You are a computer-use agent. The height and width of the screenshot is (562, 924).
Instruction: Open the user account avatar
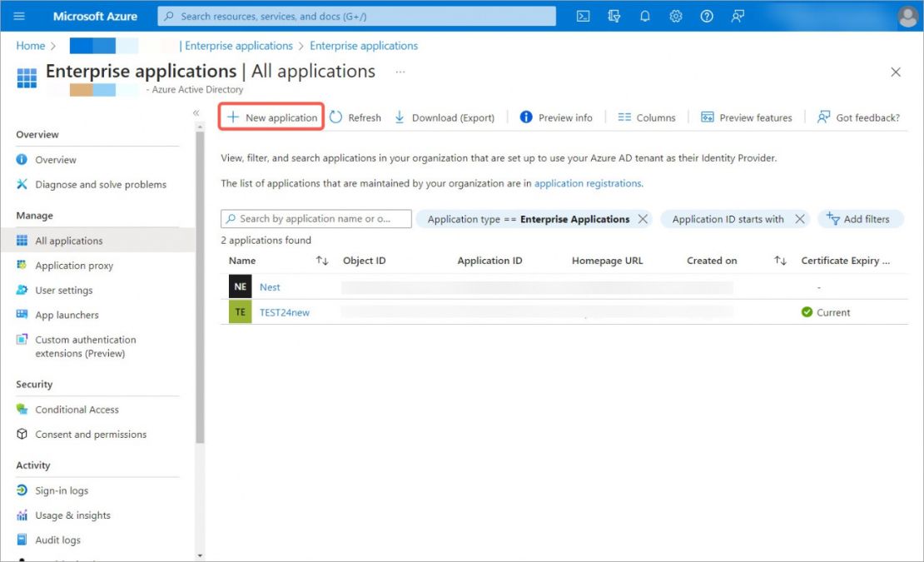[x=908, y=16]
